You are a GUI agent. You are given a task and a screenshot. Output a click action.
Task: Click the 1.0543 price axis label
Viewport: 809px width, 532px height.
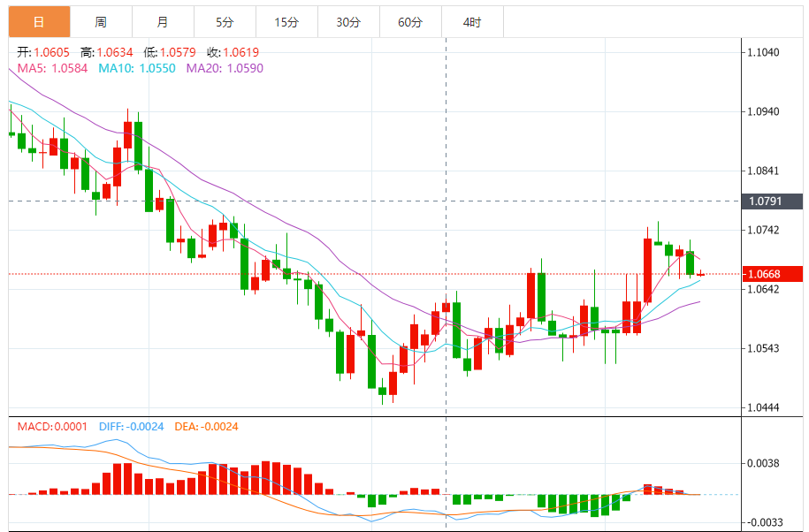pos(764,348)
